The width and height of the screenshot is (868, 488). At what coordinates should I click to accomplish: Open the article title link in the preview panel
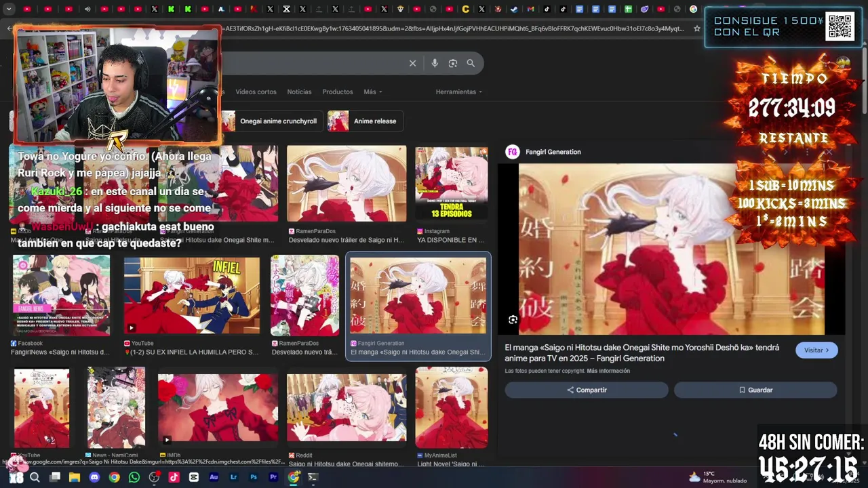(x=642, y=352)
